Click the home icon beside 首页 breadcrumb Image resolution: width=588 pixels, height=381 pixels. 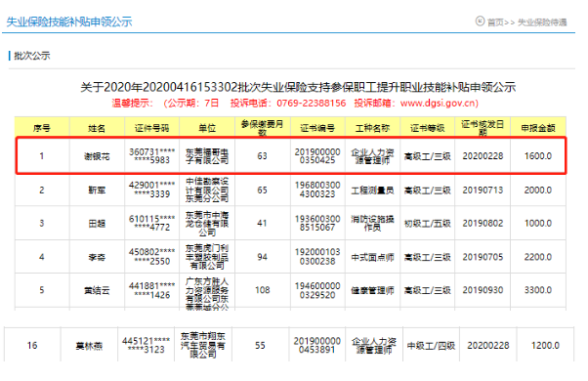(480, 21)
